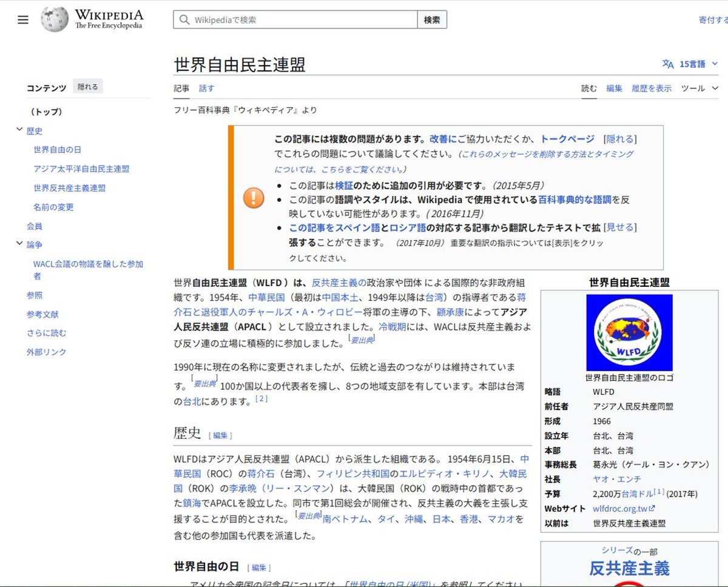Click the 検索 search button

point(432,20)
